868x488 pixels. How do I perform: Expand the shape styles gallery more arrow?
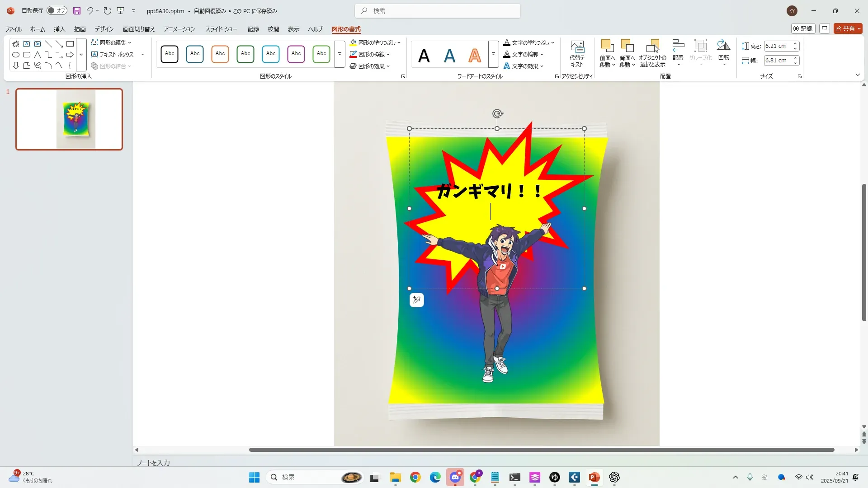[340, 54]
